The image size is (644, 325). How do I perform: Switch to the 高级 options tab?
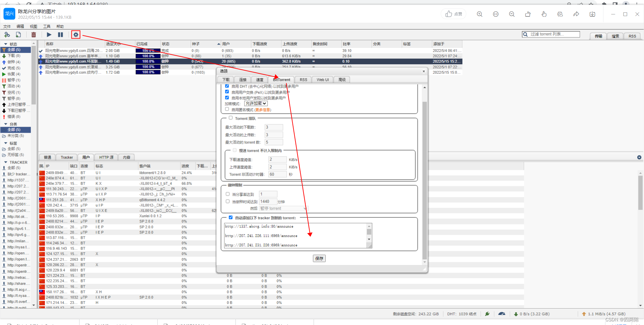click(x=342, y=80)
